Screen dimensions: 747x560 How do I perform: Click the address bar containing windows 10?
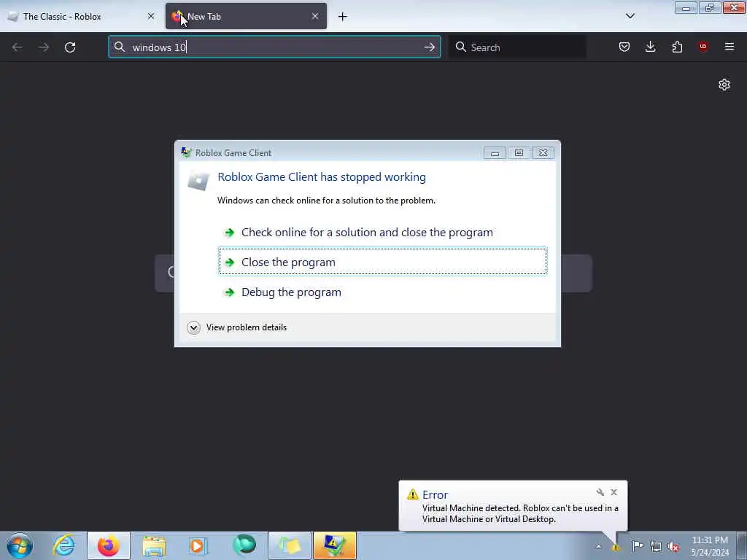pos(274,47)
